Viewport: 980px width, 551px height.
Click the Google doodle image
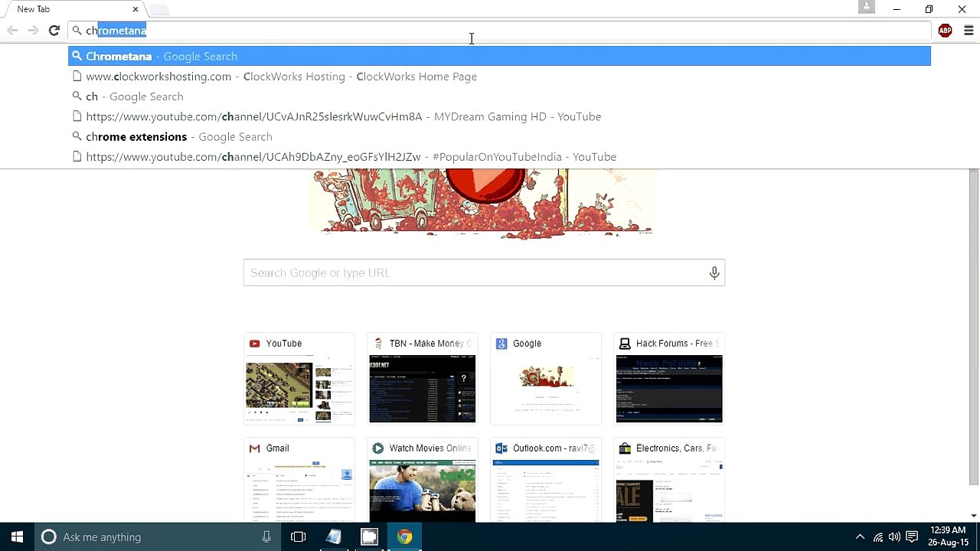(x=484, y=203)
